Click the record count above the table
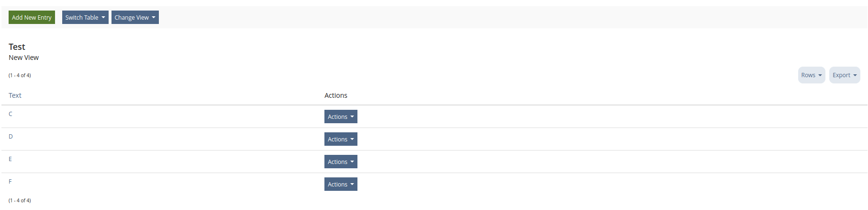This screenshot has width=868, height=210. pos(20,75)
